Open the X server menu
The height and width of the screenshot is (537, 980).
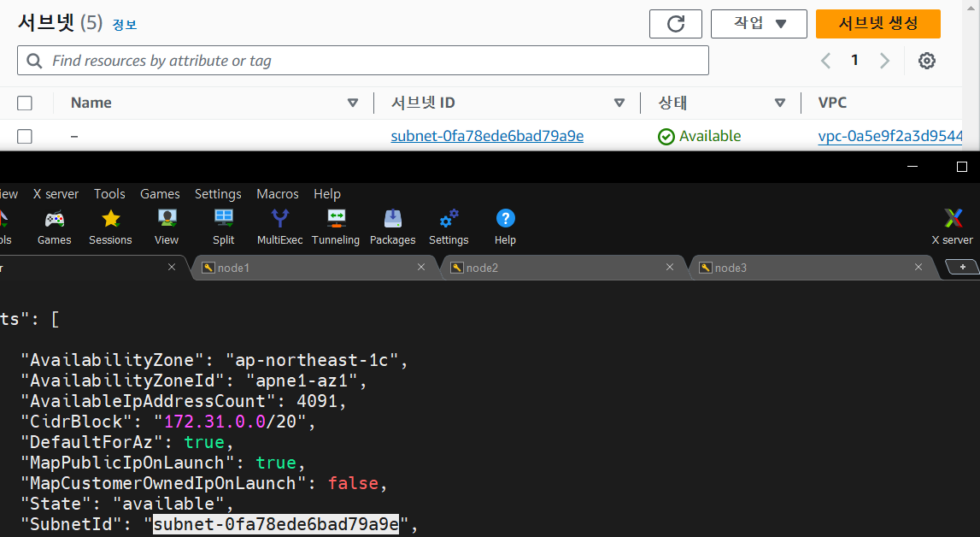click(x=56, y=194)
